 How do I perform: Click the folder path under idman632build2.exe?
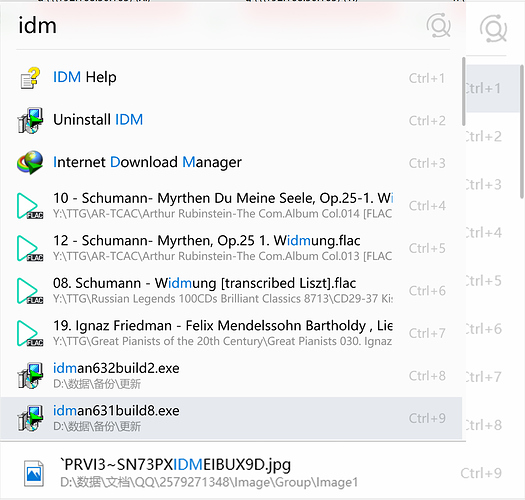[x=97, y=384]
